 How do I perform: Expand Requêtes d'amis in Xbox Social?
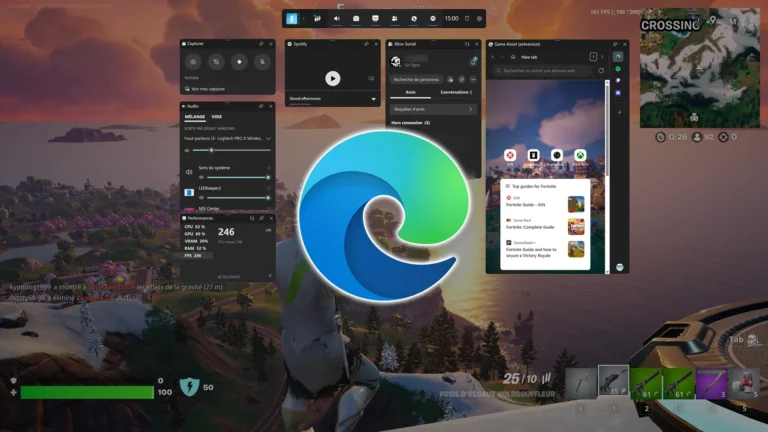431,109
